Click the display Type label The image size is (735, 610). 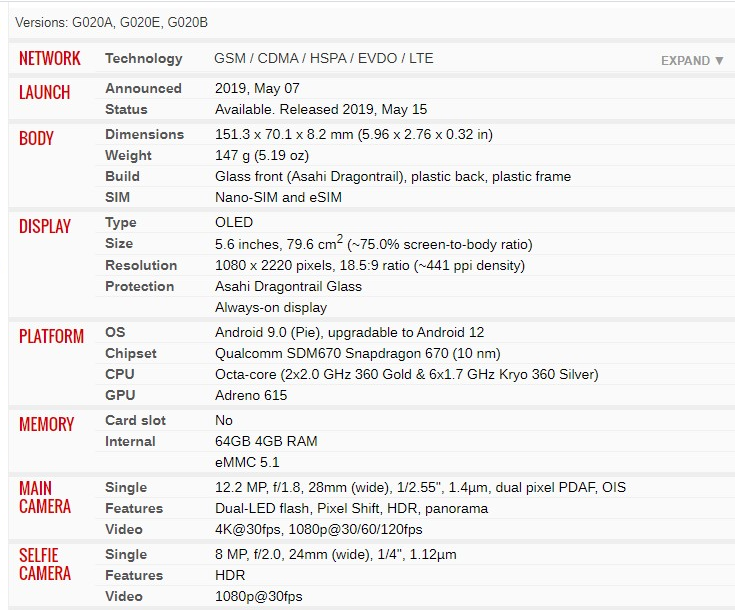[120, 222]
